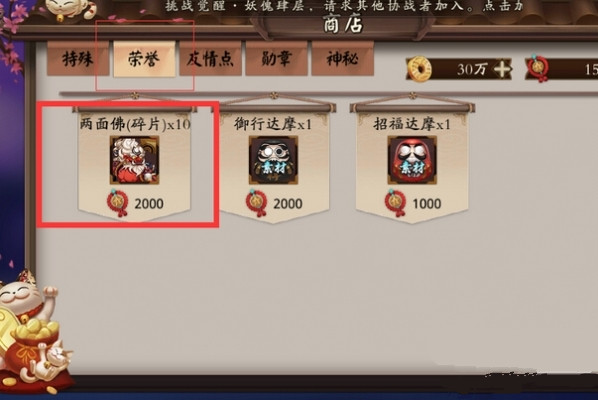Tap the gold coin currency icon

[x=419, y=69]
